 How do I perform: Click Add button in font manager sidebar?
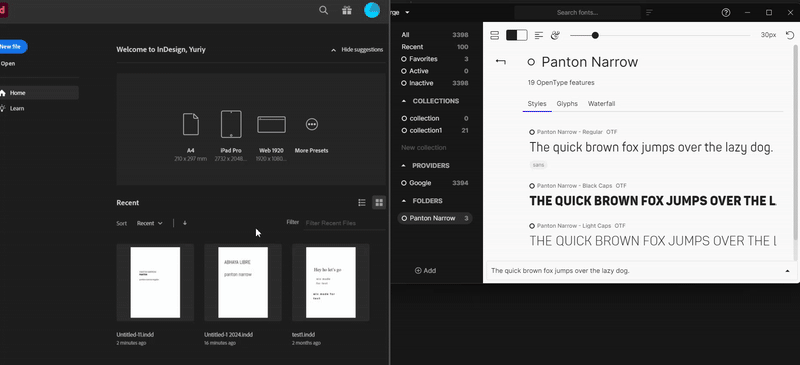(426, 271)
